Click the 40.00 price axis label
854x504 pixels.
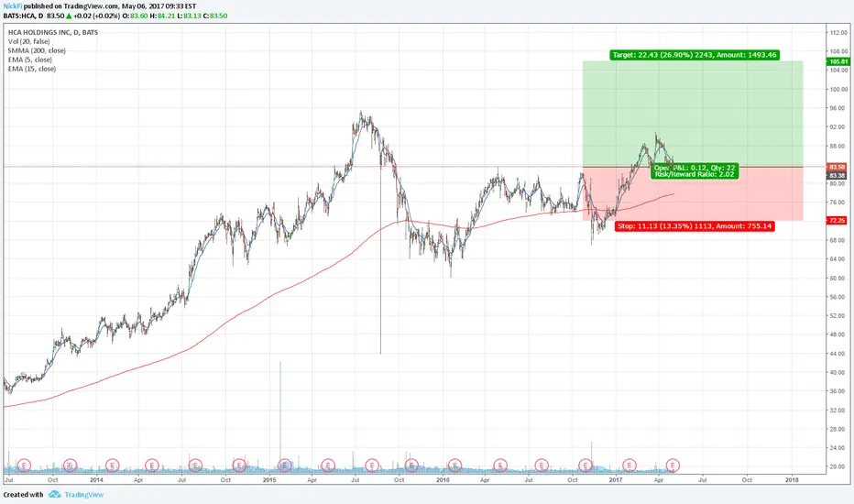click(x=838, y=373)
